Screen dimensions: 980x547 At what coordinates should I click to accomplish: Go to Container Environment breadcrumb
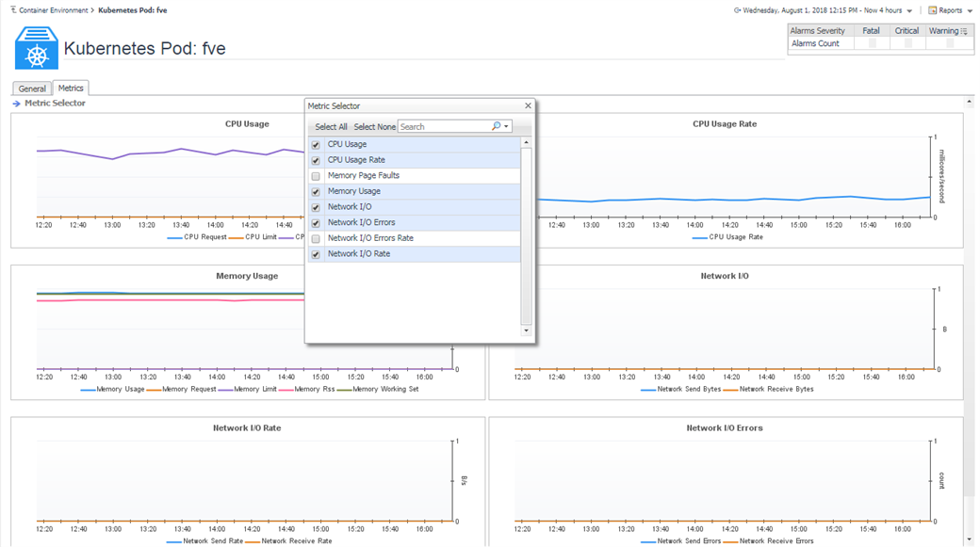click(53, 10)
